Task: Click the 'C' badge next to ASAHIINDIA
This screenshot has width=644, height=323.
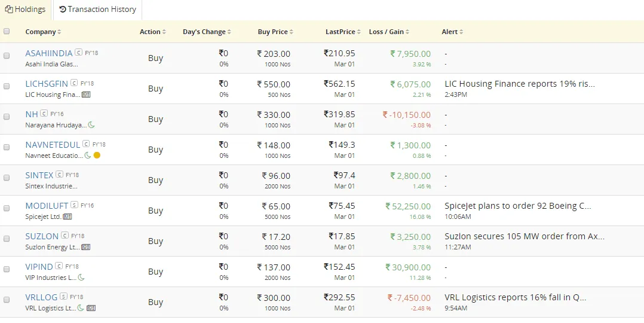Action: pos(78,53)
